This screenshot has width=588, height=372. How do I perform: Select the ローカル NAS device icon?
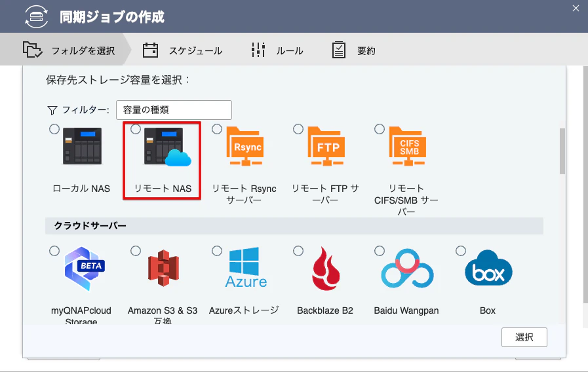point(82,146)
